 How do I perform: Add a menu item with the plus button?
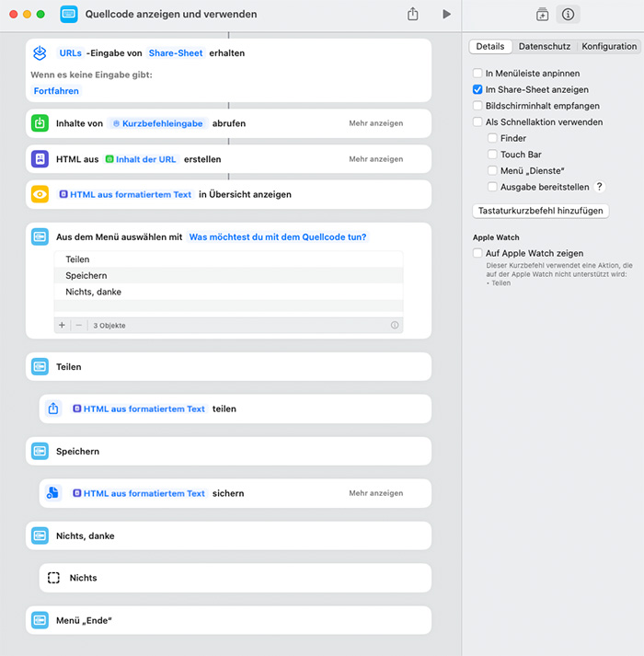(63, 325)
